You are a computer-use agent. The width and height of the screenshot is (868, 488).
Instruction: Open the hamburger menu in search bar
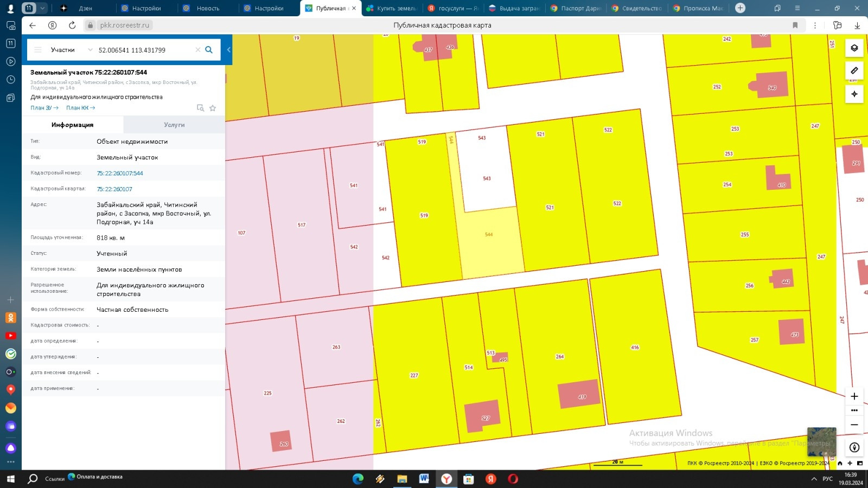coord(38,50)
